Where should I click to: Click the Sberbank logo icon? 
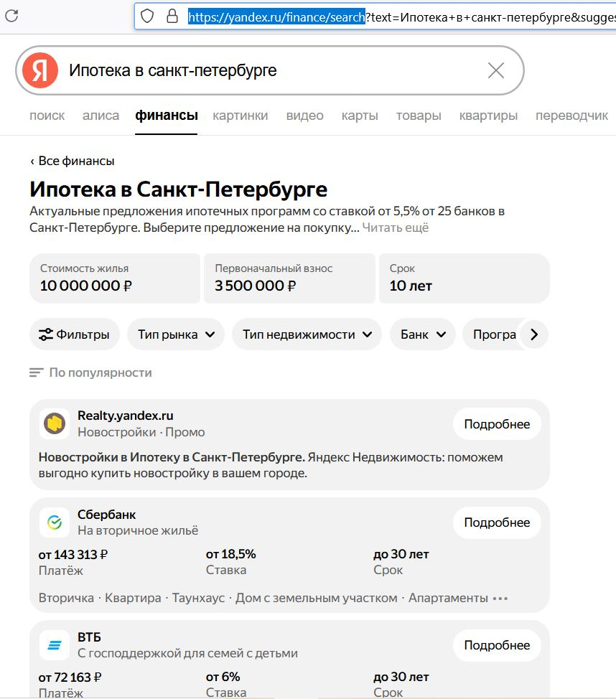point(54,522)
